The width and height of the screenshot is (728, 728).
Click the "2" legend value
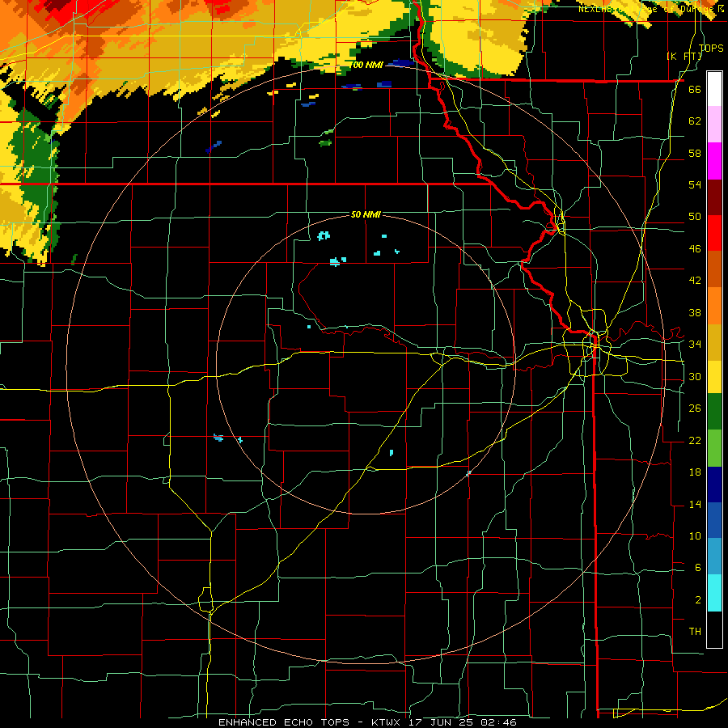click(698, 600)
